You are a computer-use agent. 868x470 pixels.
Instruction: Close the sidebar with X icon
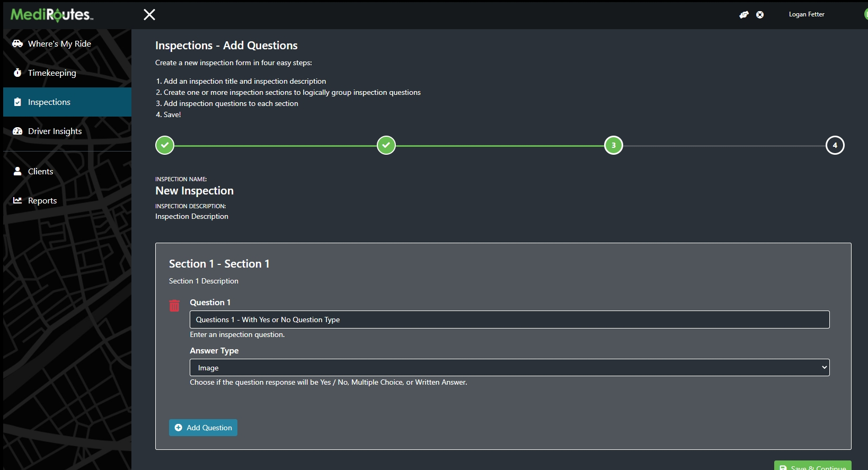[x=149, y=15]
